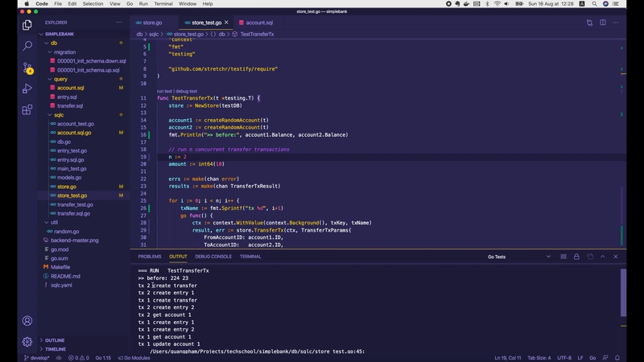The width and height of the screenshot is (644, 362).
Task: Open the Source Control view
Action: [27, 68]
